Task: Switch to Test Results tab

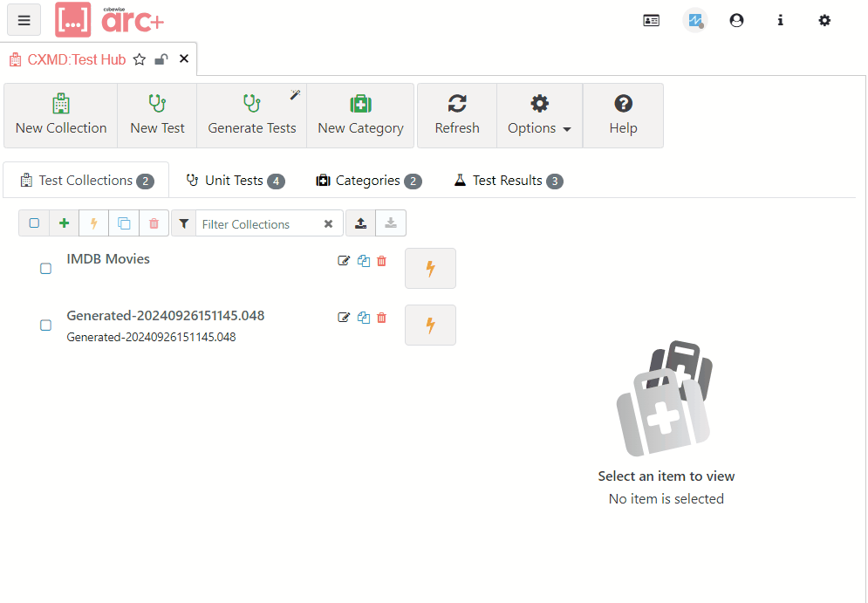Action: point(509,181)
